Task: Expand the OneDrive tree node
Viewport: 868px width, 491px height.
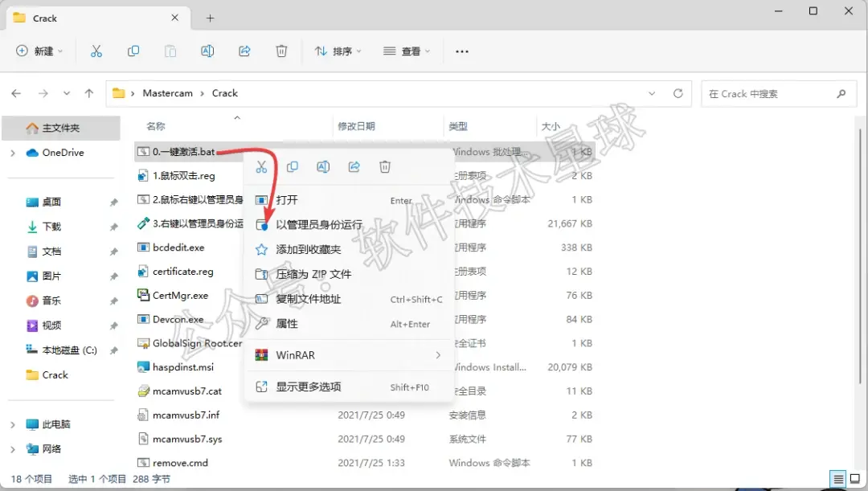Action: [x=13, y=153]
